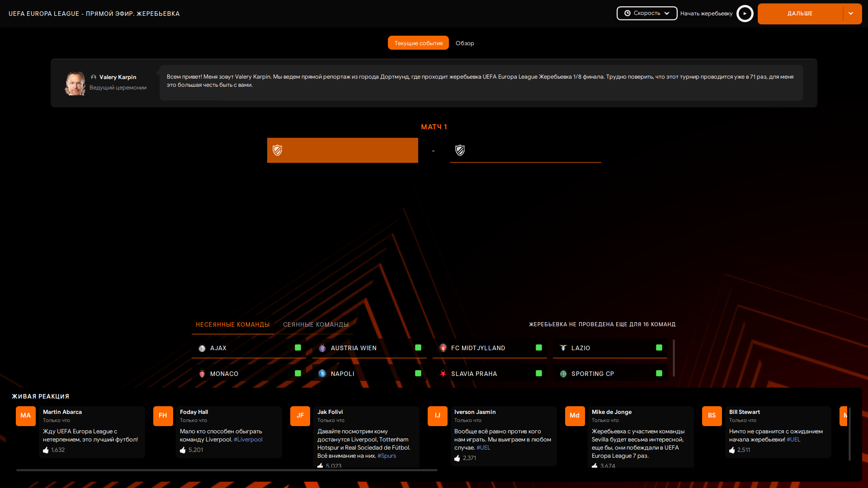This screenshot has width=868, height=488.
Task: Click horizontal scrollbar under live reactions
Action: tap(226, 470)
